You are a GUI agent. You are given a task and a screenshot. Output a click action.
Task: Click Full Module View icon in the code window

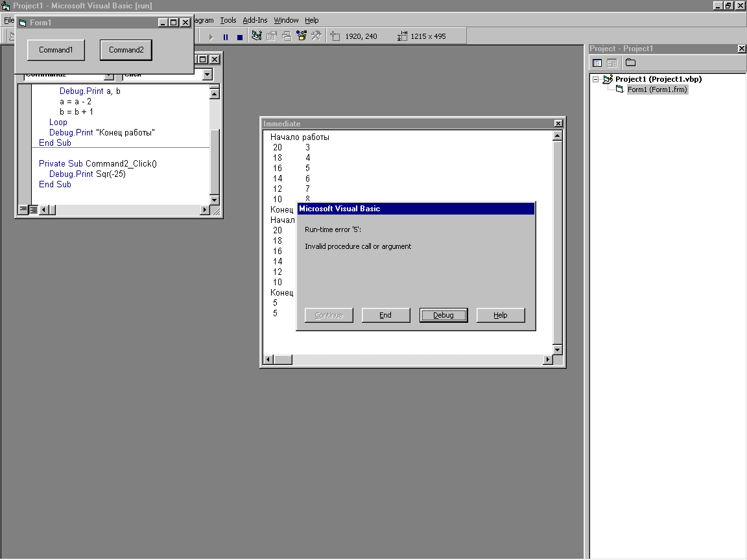(33, 209)
